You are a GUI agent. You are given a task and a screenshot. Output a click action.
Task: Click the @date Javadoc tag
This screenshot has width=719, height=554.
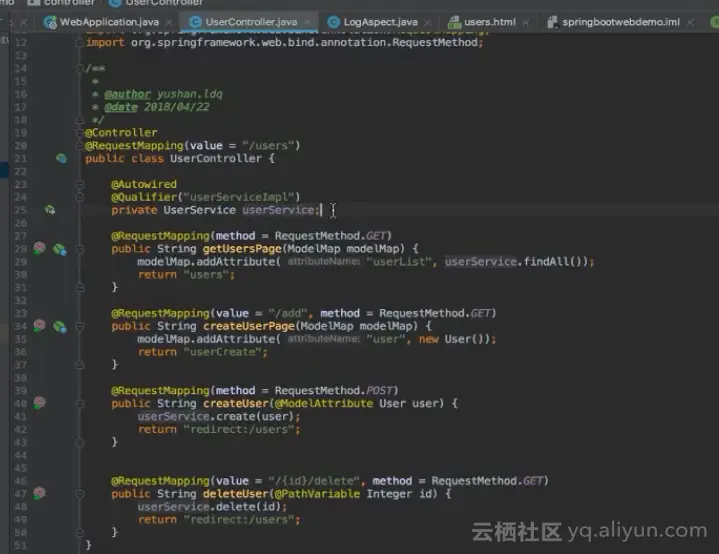121,107
